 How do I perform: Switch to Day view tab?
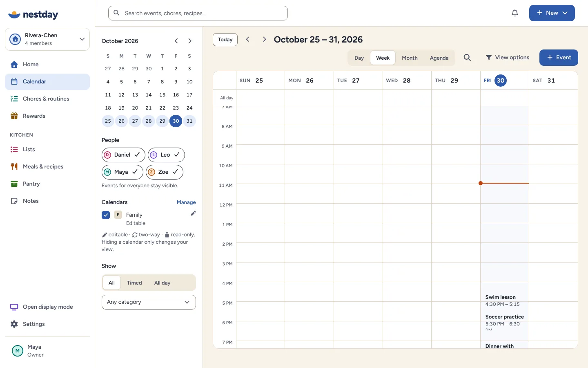[359, 58]
